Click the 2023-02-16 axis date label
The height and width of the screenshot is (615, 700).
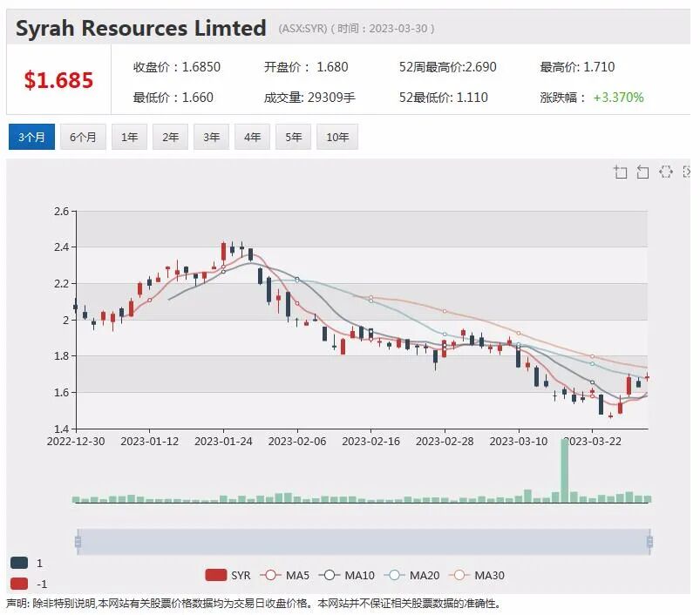coord(371,441)
